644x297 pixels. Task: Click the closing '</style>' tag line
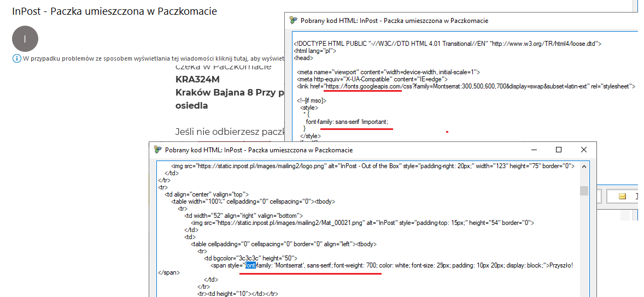pos(310,136)
